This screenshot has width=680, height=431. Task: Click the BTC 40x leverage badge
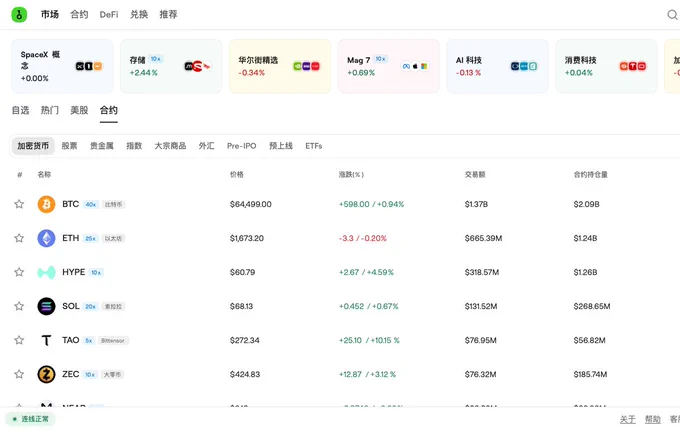(91, 205)
